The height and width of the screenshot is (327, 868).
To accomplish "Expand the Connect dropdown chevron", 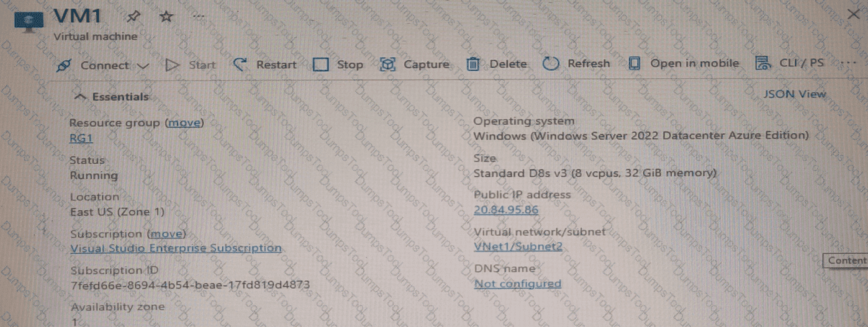I will pyautogui.click(x=143, y=66).
